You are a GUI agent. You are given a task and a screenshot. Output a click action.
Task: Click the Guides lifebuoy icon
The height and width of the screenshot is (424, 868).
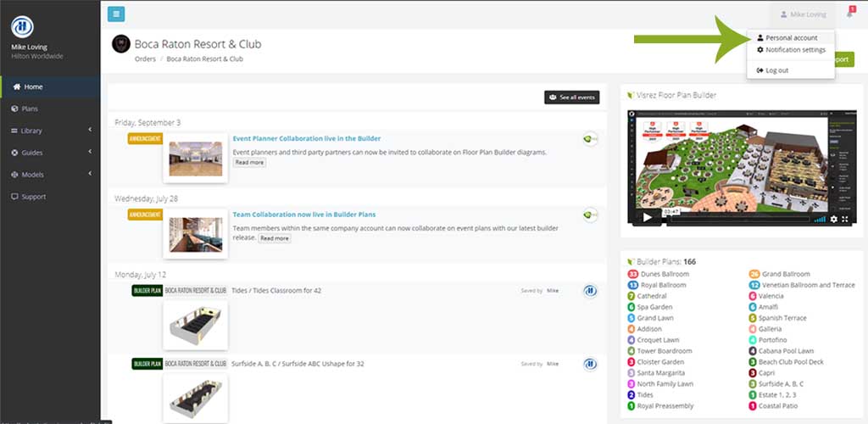[15, 153]
